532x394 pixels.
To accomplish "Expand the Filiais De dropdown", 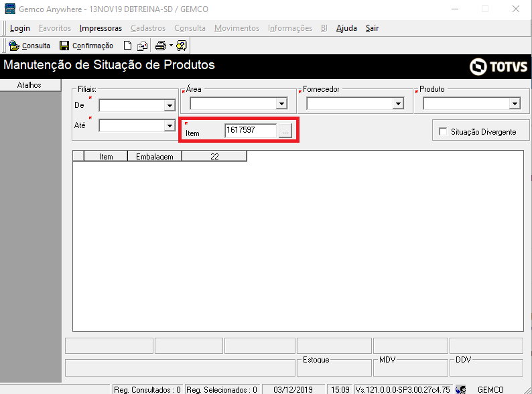I will 170,106.
